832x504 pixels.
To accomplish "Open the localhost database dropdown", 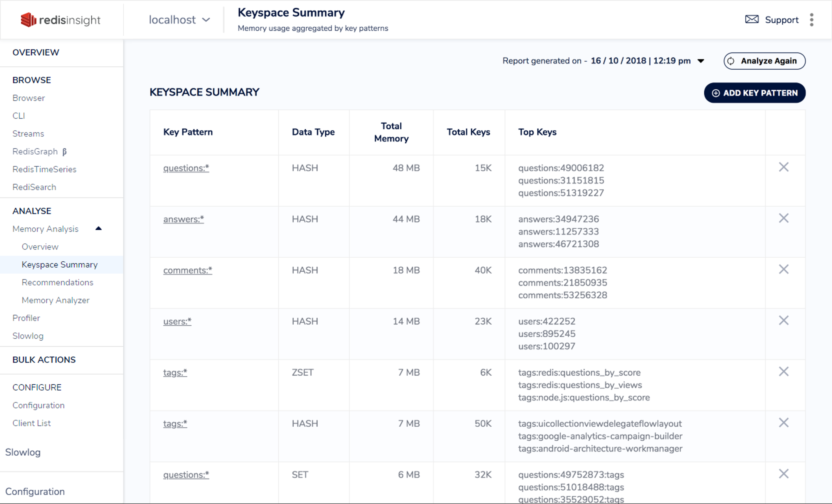I will point(179,20).
